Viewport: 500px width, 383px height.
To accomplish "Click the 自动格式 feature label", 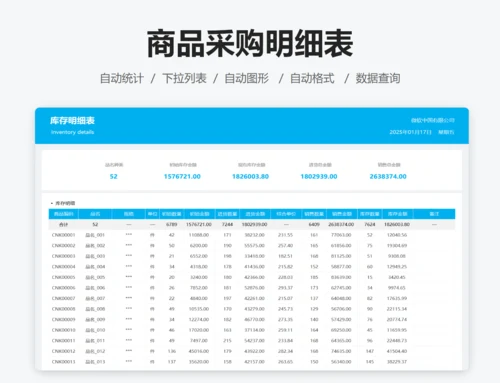I will (x=312, y=78).
